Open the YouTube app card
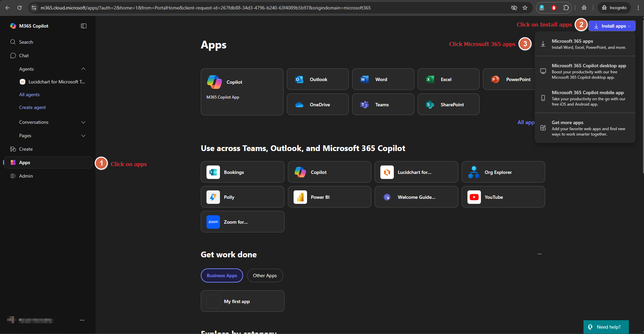This screenshot has height=334, width=644. 503,197
